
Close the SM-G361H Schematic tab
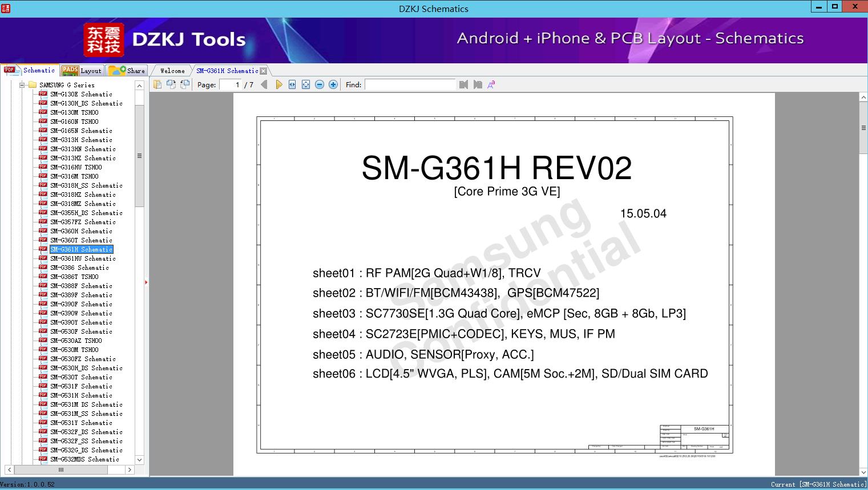(263, 71)
